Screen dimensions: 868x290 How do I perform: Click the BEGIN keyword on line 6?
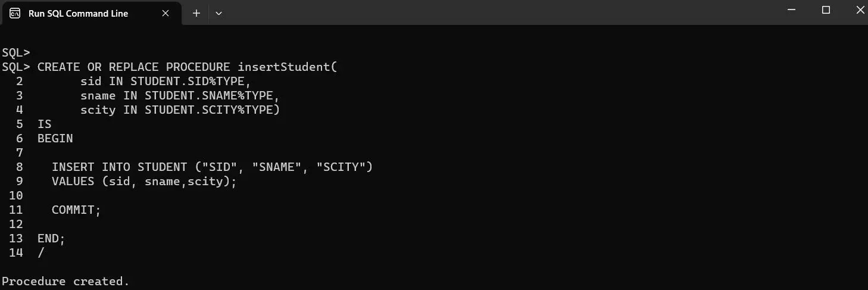click(55, 138)
